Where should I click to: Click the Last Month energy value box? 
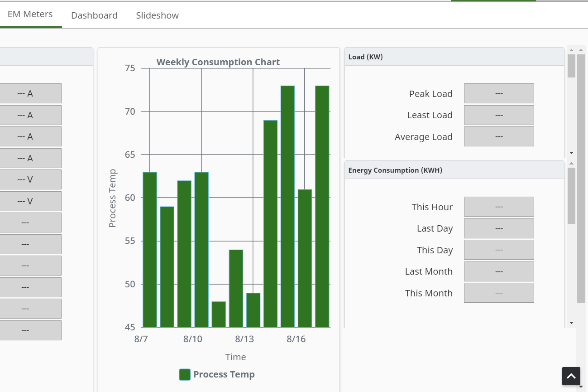499,271
